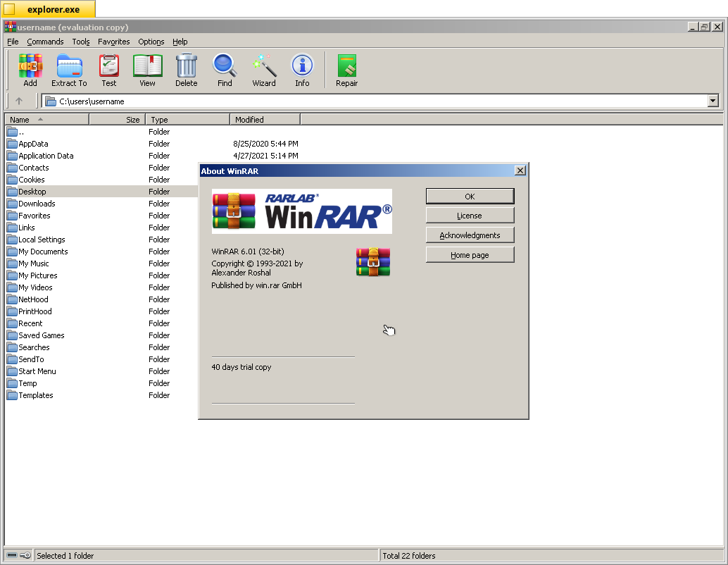Click WinRAR books icon beside version text
Image resolution: width=728 pixels, height=565 pixels.
373,262
